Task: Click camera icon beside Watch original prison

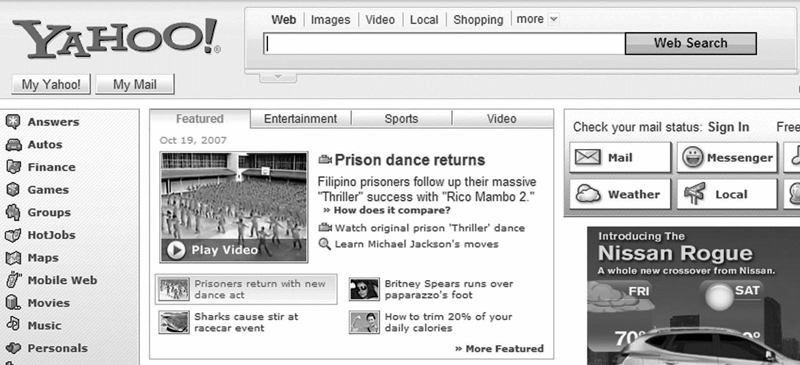Action: tap(325, 228)
